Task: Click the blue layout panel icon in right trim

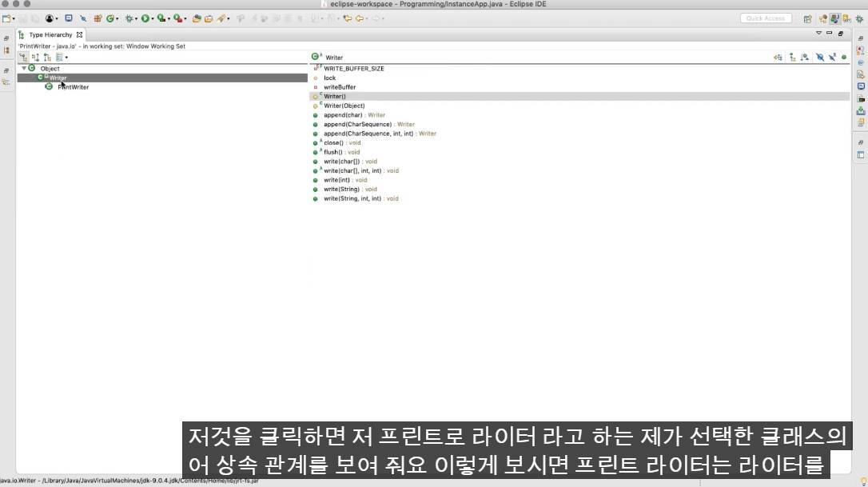Action: click(861, 155)
